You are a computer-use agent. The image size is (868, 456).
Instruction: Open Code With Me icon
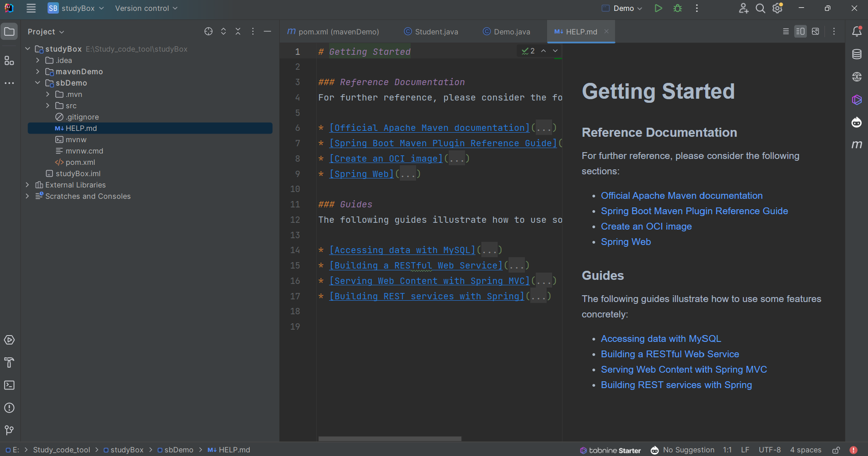743,8
